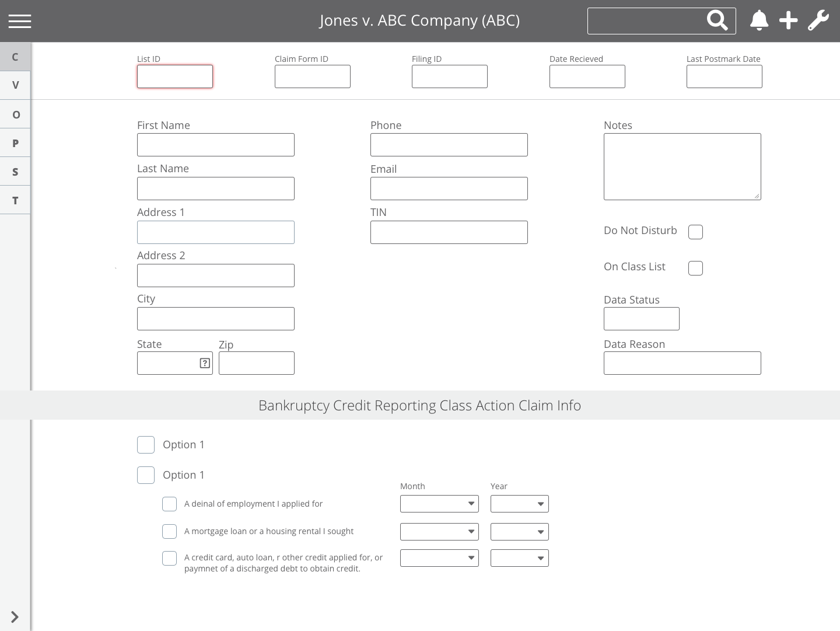Open the Year dropdown for mortgage loan row
Screen dimensions: 840x631
[519, 531]
